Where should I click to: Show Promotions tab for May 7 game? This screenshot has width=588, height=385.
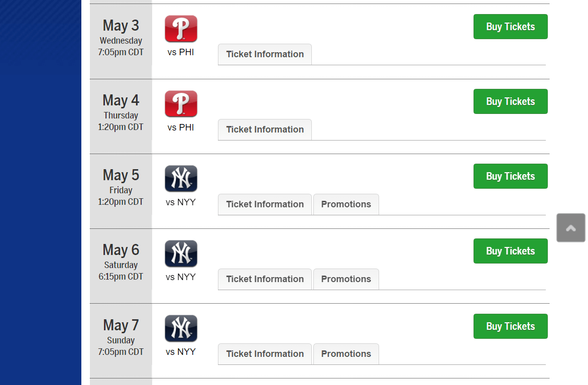(x=346, y=354)
